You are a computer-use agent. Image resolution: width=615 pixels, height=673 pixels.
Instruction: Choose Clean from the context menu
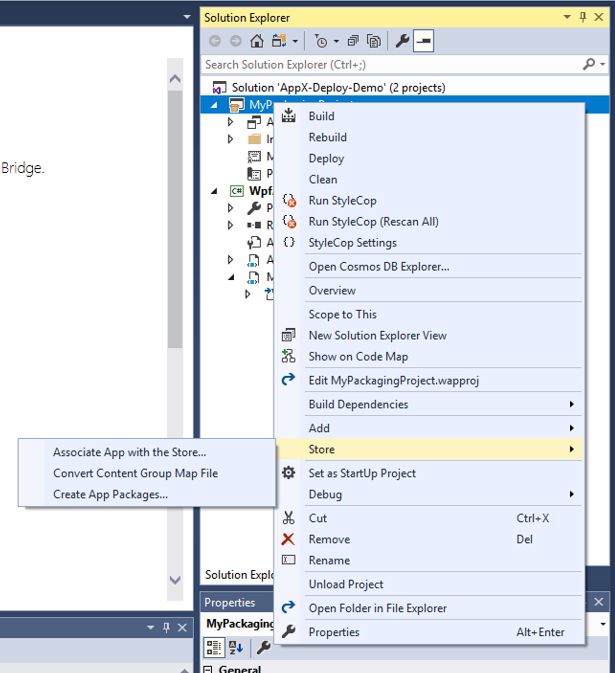429,179
